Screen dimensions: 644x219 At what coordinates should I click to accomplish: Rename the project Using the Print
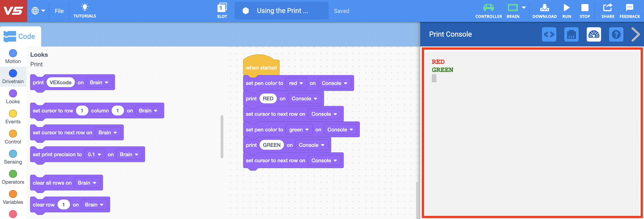[x=281, y=11]
